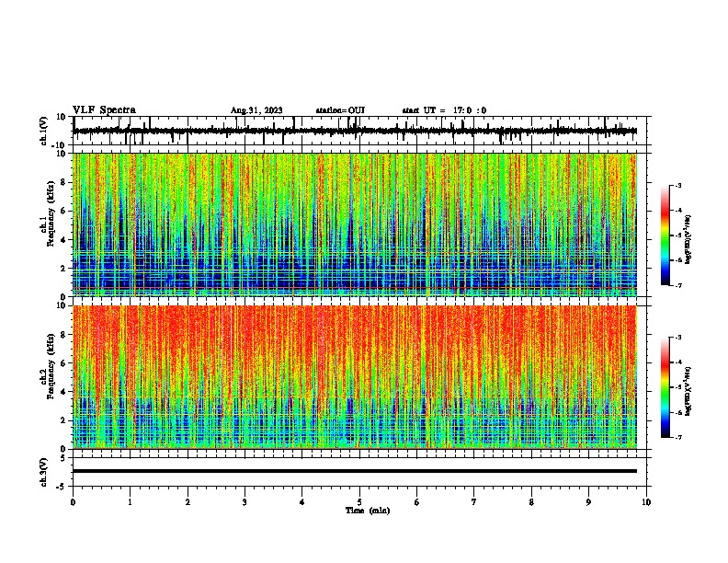Click time axis tick label "1"
Image resolution: width=728 pixels, height=563 pixels.
coord(131,502)
